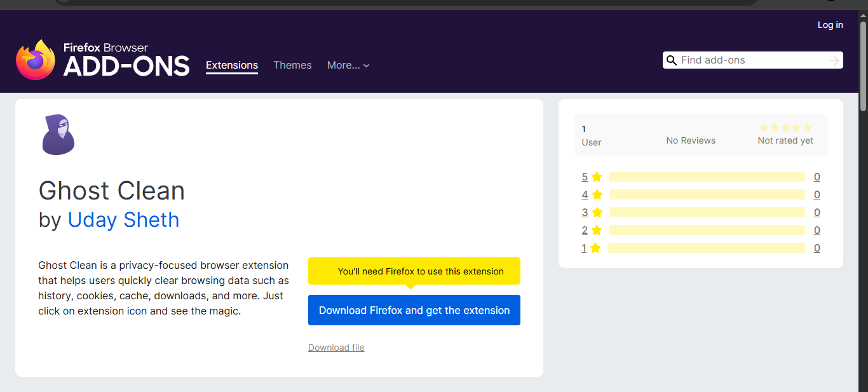Click the 3-star count 0 link

click(817, 213)
